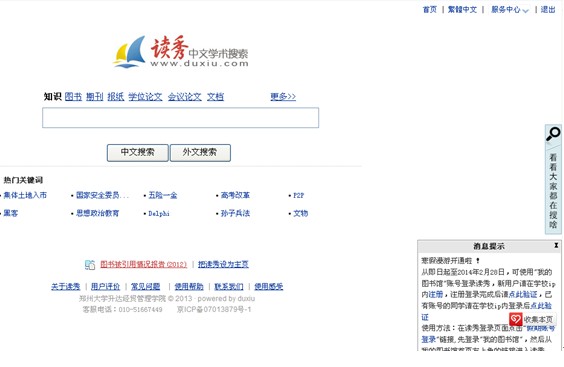564x367 pixels.
Task: Click the 京ICP备07013879号-1 text
Action: [x=214, y=309]
